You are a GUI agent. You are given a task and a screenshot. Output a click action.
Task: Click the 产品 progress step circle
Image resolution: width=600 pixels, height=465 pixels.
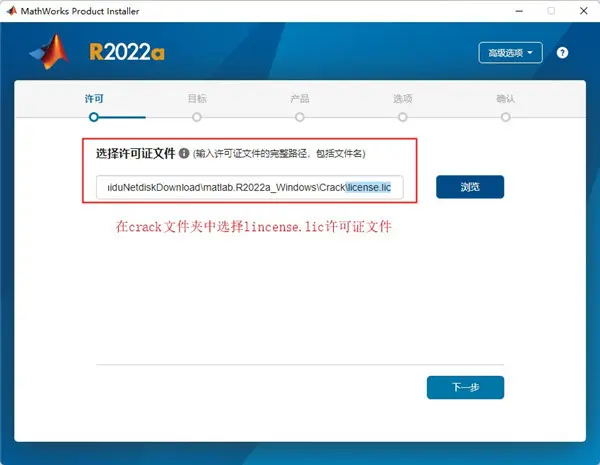300,117
